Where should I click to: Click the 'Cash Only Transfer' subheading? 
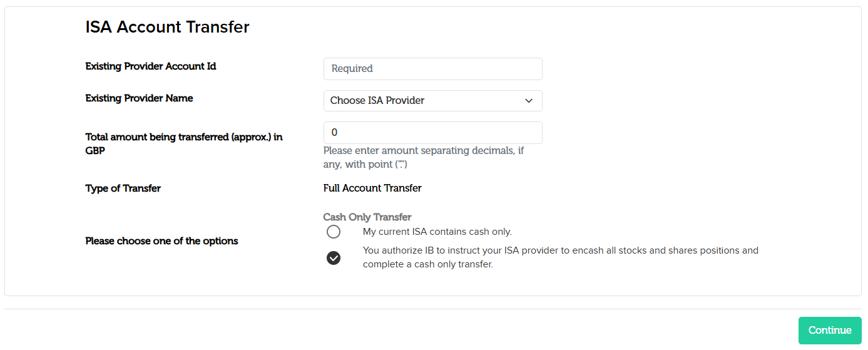click(x=367, y=217)
